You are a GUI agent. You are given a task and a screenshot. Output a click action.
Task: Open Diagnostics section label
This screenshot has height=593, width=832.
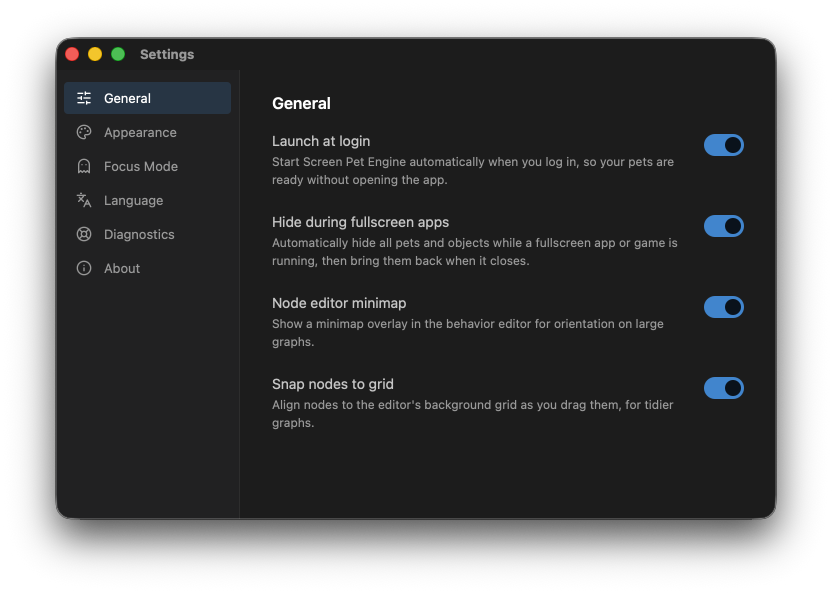(139, 234)
